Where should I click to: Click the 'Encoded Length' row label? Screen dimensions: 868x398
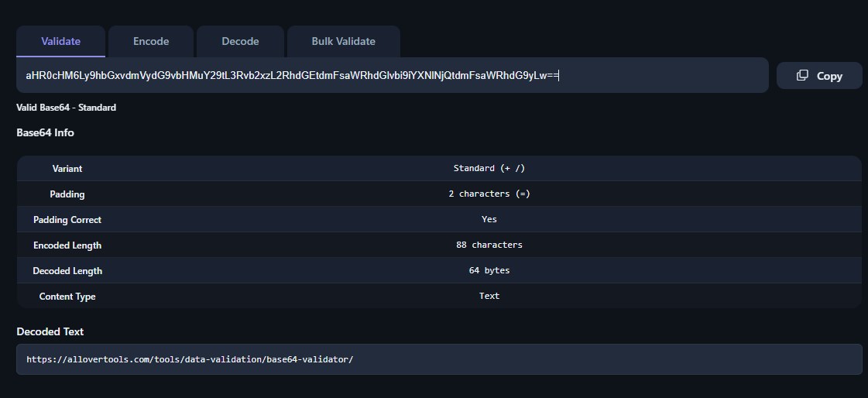(x=67, y=245)
